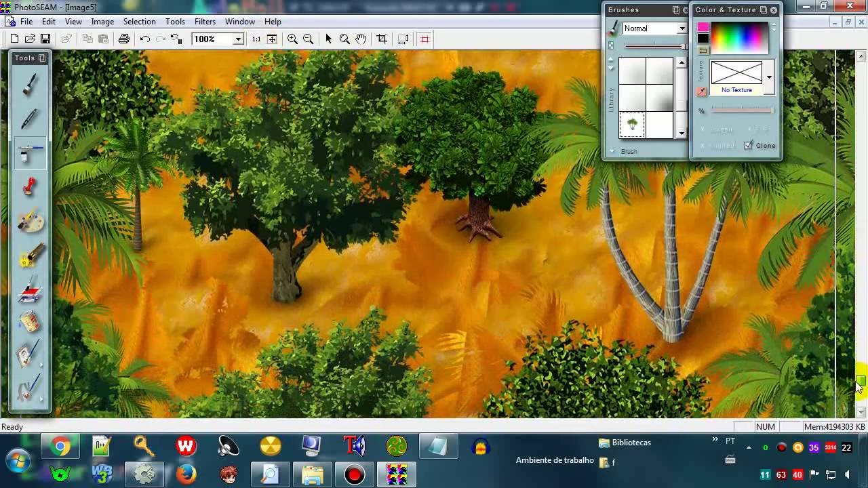The height and width of the screenshot is (488, 868).
Task: Pick the black background color swatch
Action: click(703, 39)
